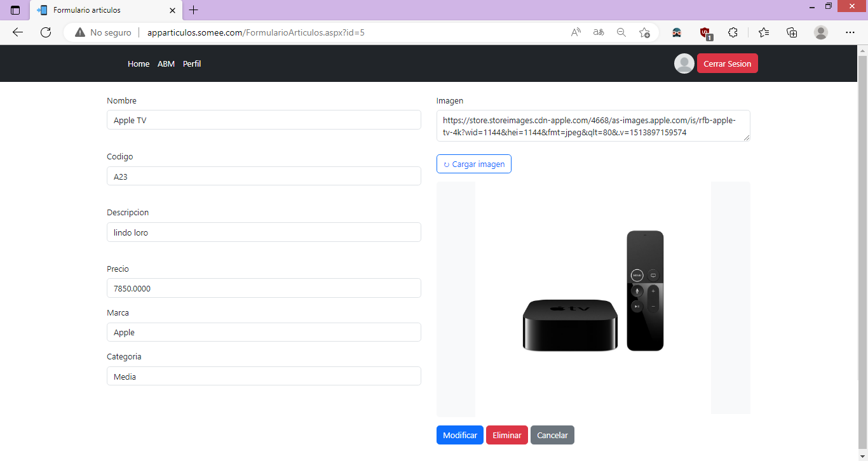The width and height of the screenshot is (868, 461).
Task: Click the red Eliminar button
Action: pyautogui.click(x=507, y=435)
